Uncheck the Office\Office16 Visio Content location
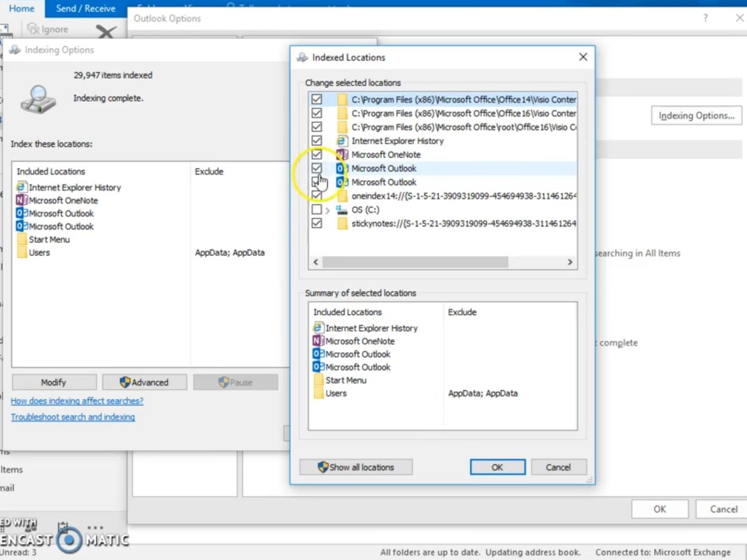Viewport: 747px width, 560px height. click(317, 113)
